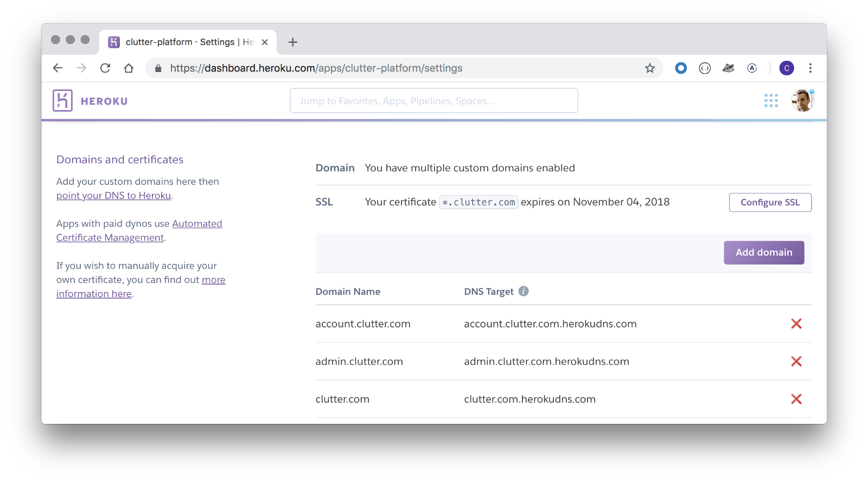Go to browser home page
868x483 pixels.
point(129,68)
